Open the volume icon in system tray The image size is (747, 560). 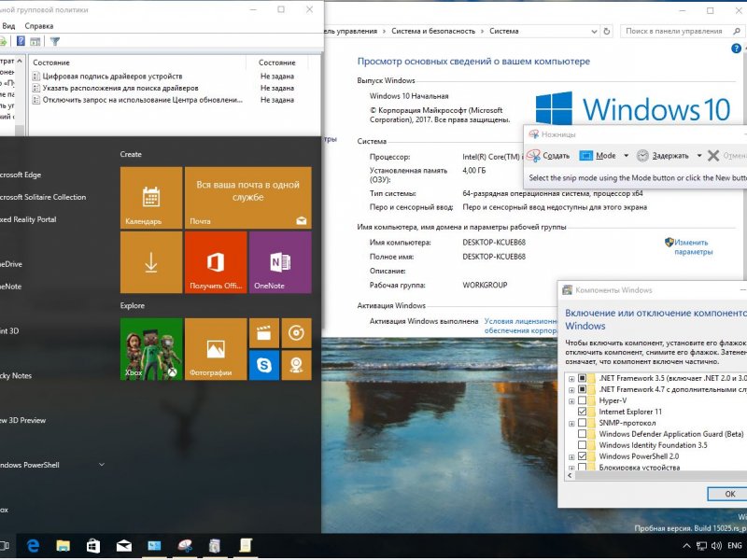point(716,546)
